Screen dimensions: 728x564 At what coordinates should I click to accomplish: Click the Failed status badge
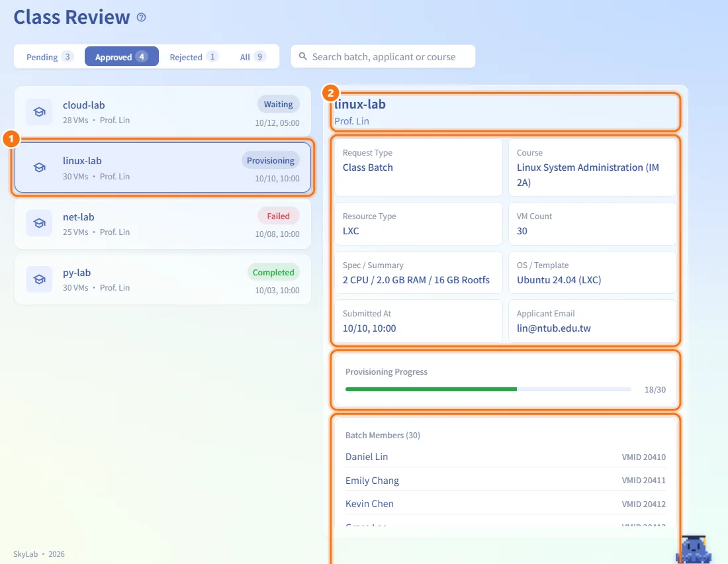(278, 216)
